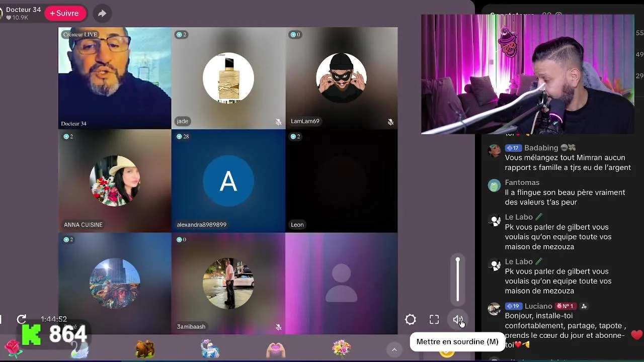Enter fullscreen mode
Image resolution: width=644 pixels, height=362 pixels.
click(x=434, y=320)
